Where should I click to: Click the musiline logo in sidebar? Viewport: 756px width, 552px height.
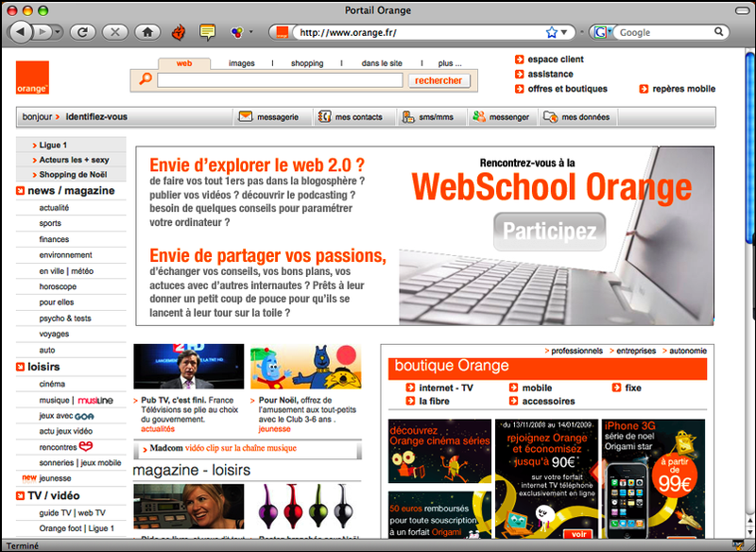[95, 400]
